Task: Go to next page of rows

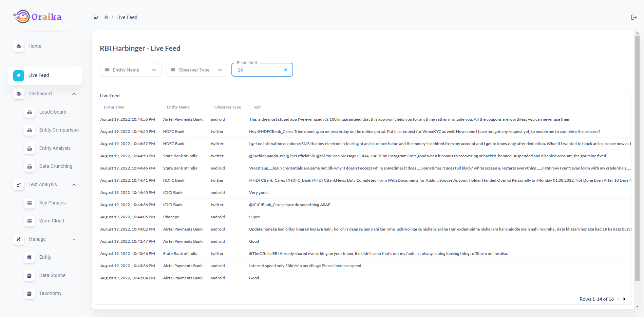Action: click(624, 299)
